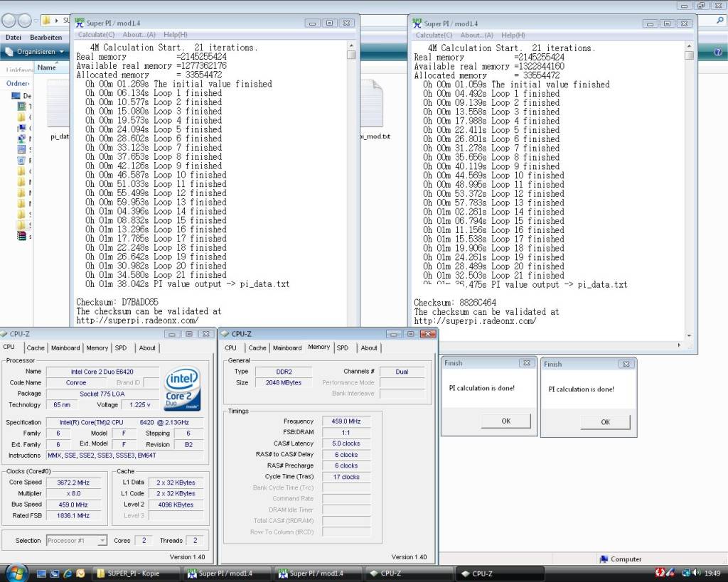Click Frequency value 459.0 MHz in Memory tab
Viewport: 728px width, 582px height.
point(346,421)
